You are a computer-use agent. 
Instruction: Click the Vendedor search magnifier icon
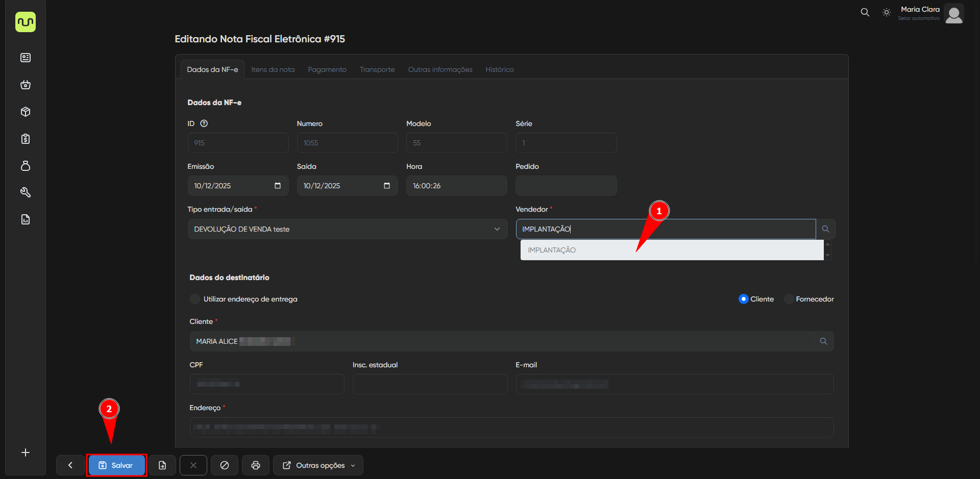pos(825,229)
